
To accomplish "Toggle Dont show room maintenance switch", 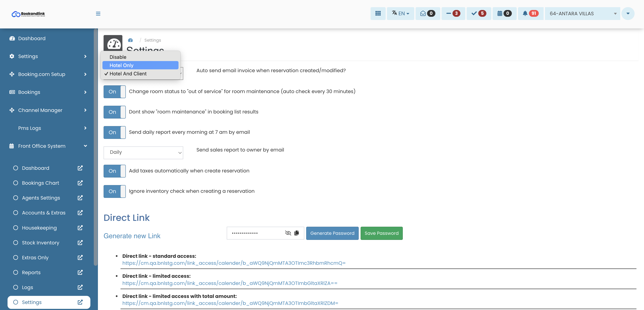I will tap(114, 112).
